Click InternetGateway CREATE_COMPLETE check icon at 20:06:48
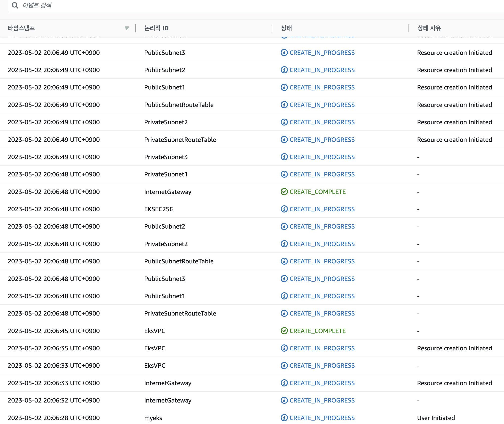The width and height of the screenshot is (504, 424). point(284,192)
